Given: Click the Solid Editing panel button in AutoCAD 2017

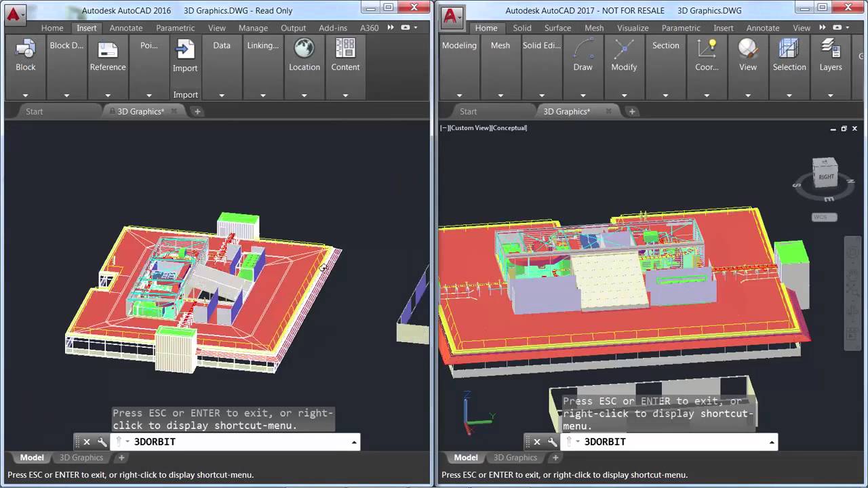Looking at the screenshot, I should [x=542, y=45].
